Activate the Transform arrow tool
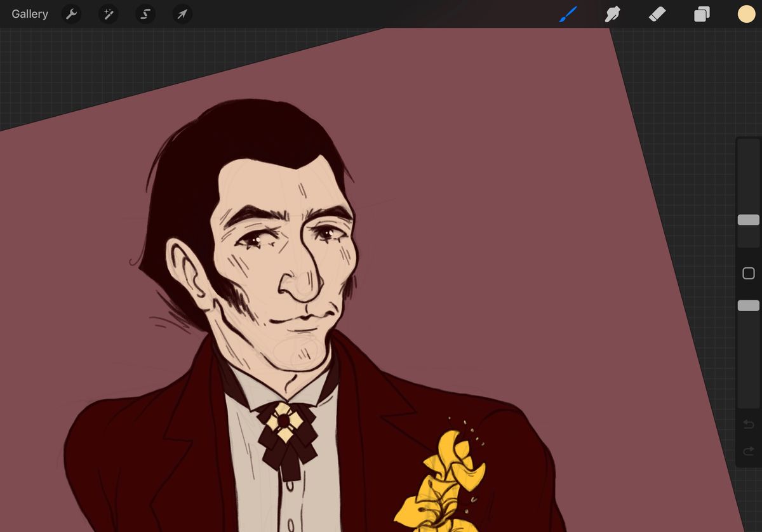Screen dimensions: 762x532 (x=182, y=14)
